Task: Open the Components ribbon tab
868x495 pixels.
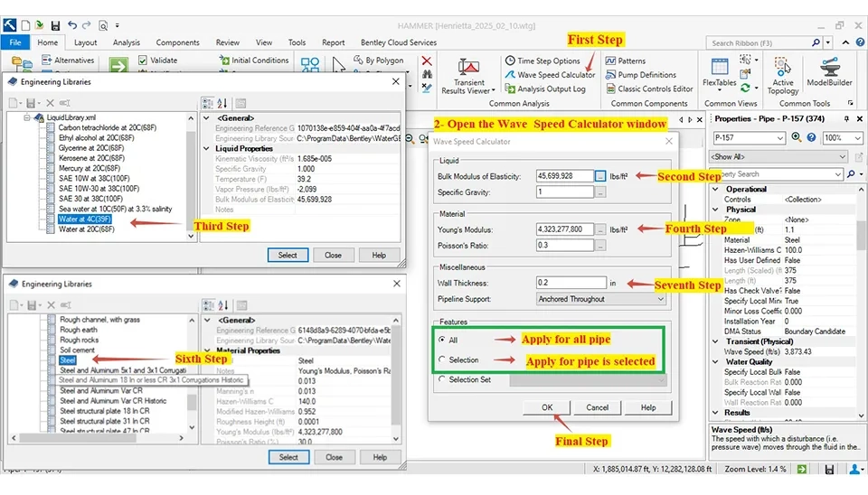Action: [177, 42]
